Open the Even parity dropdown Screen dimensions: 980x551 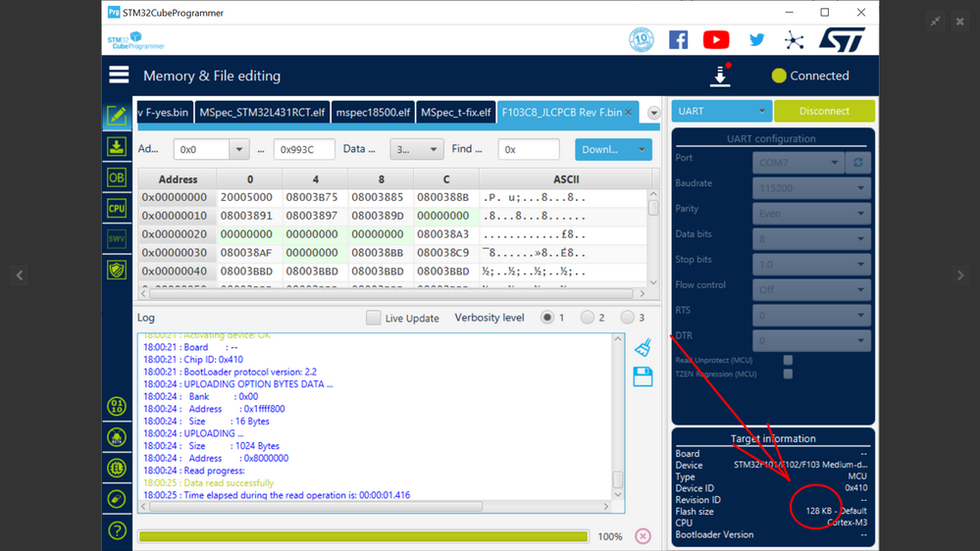(811, 214)
